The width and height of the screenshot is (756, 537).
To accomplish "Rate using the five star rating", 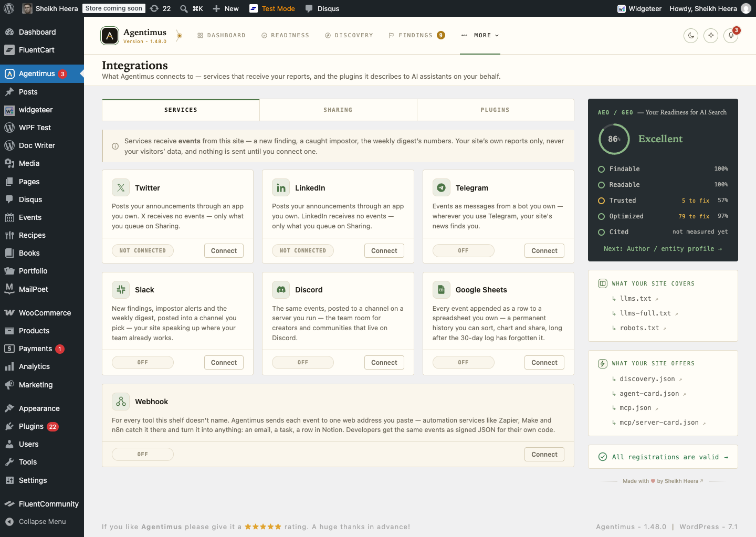I will pyautogui.click(x=263, y=527).
